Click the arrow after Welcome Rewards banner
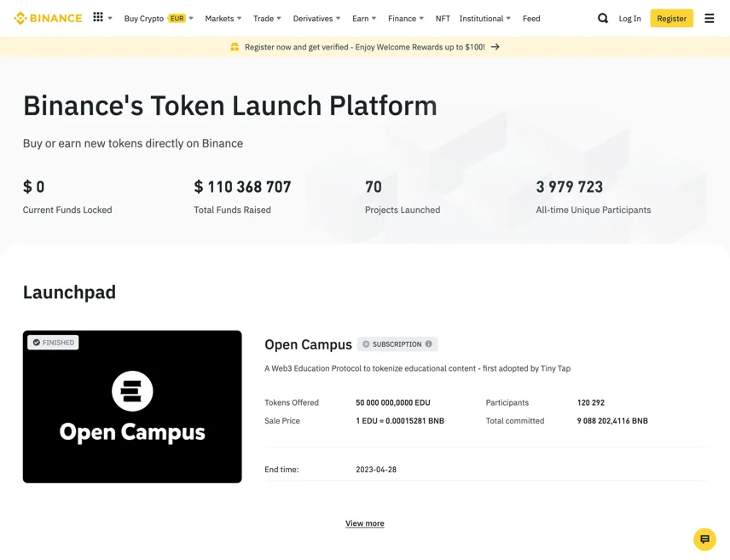 pyautogui.click(x=495, y=47)
